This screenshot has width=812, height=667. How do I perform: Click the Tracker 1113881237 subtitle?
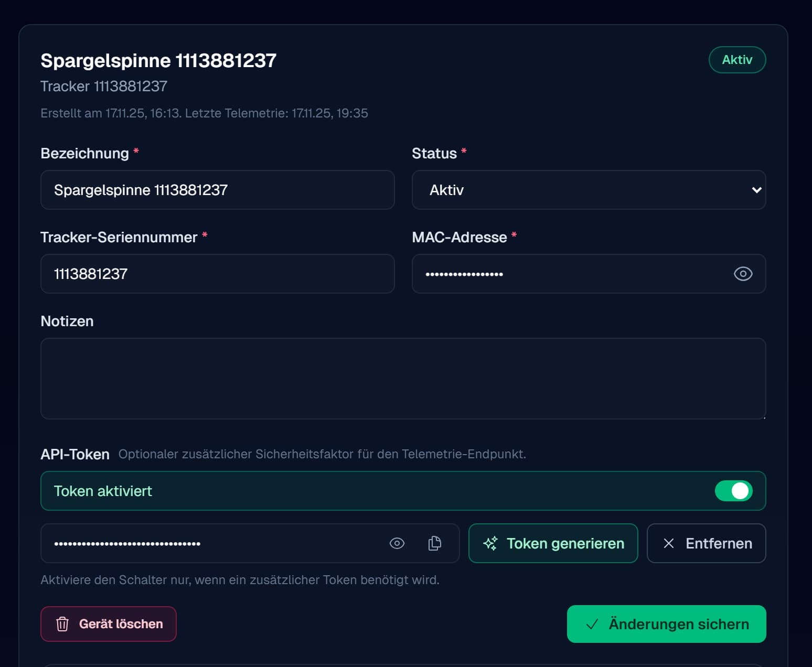click(103, 85)
